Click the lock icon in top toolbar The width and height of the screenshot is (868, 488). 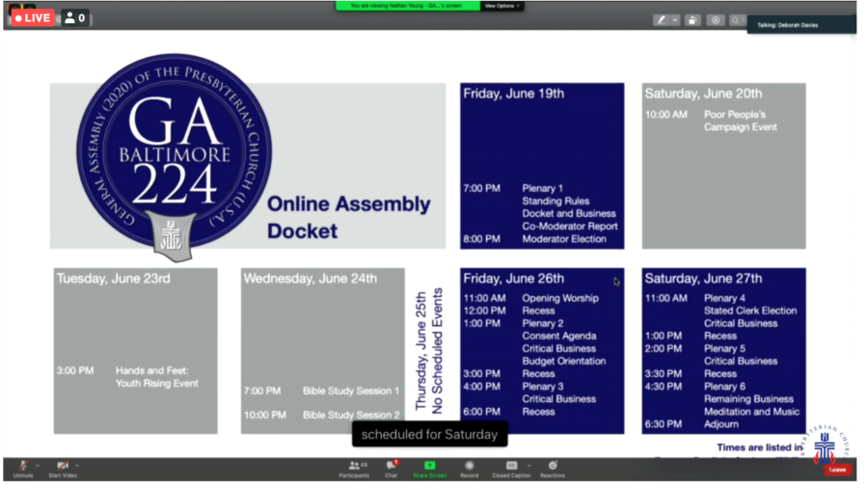point(692,19)
